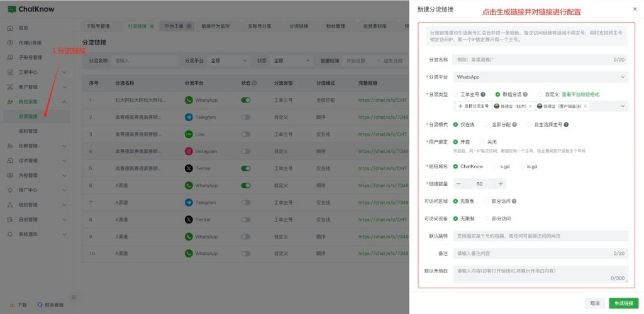Select the x.gd short link domain

[495, 166]
